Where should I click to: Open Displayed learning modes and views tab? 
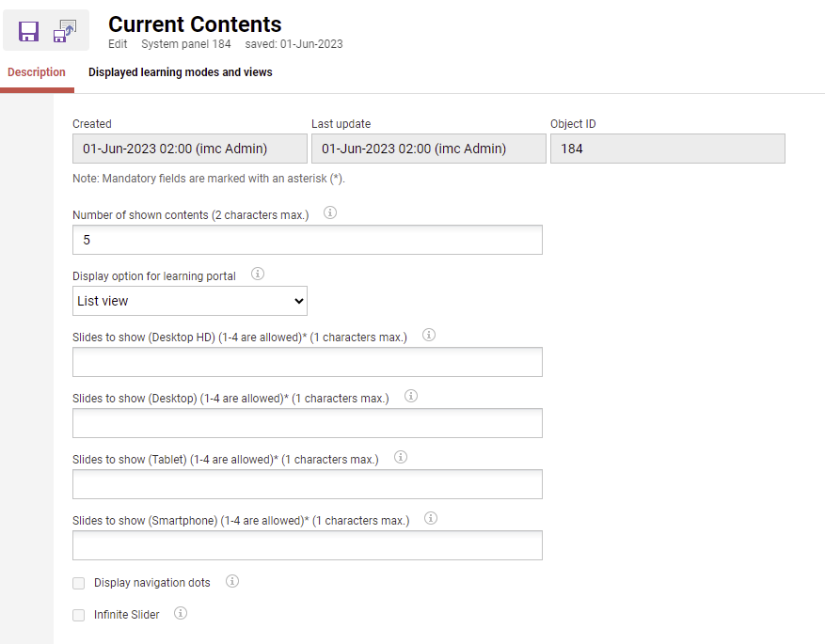click(x=181, y=72)
